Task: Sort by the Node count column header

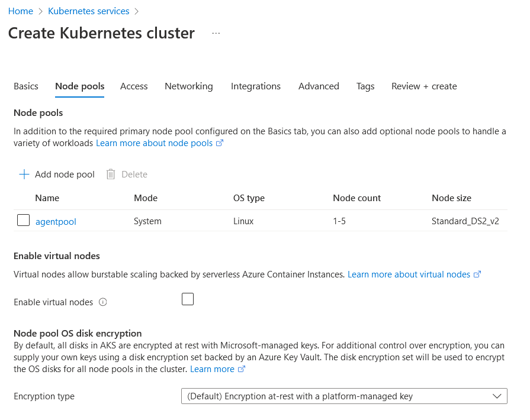Action: pyautogui.click(x=357, y=198)
